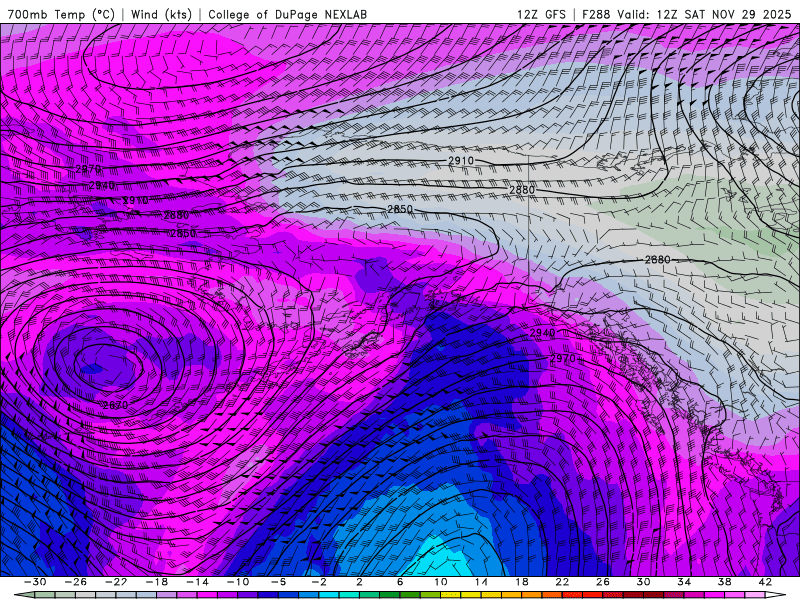Click the -26 color scale label

pos(76,582)
